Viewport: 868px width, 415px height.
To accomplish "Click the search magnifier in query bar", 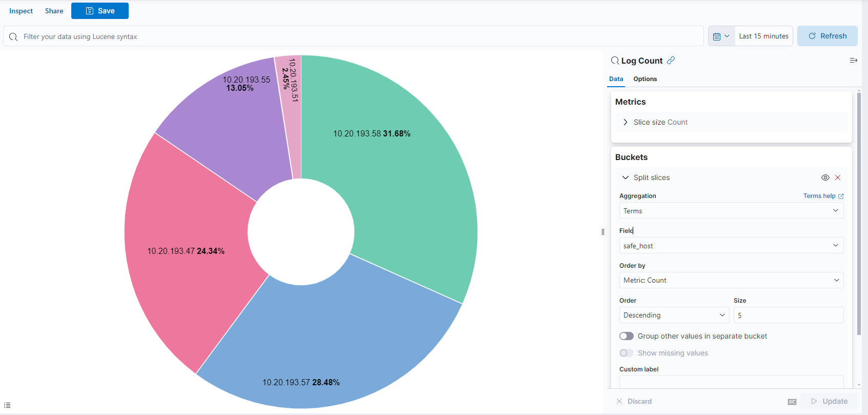I will point(13,37).
